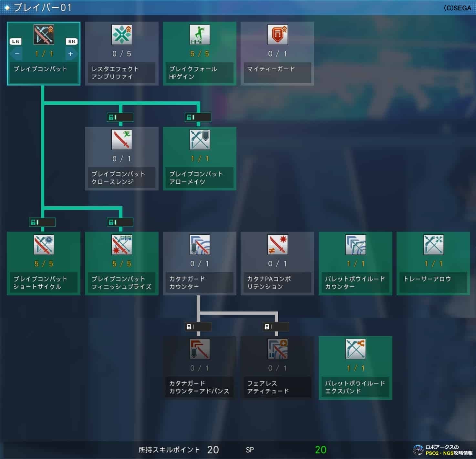Click locked badge above フェアレスアティチュード
476x459 pixels.
click(276, 327)
